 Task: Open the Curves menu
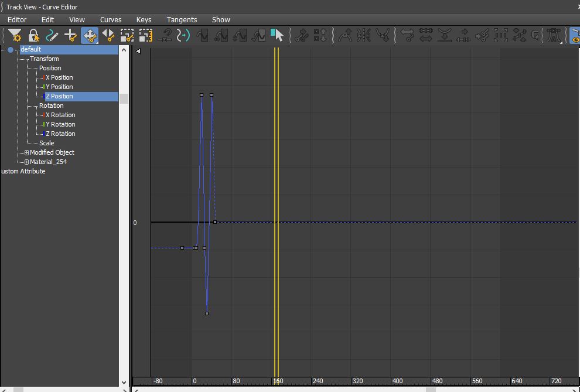[111, 19]
